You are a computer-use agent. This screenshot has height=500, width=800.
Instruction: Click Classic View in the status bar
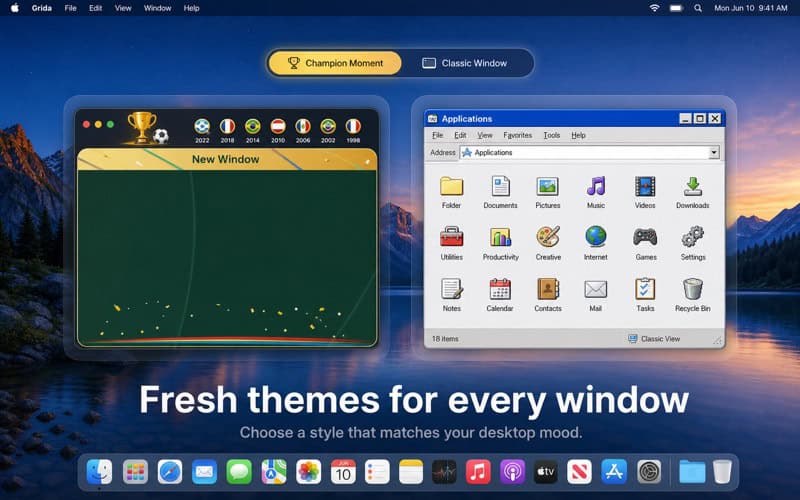tap(654, 339)
